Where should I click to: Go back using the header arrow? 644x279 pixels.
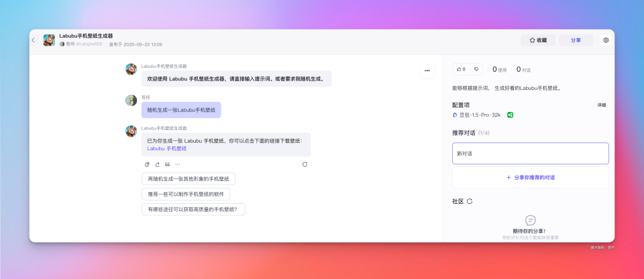(x=34, y=40)
